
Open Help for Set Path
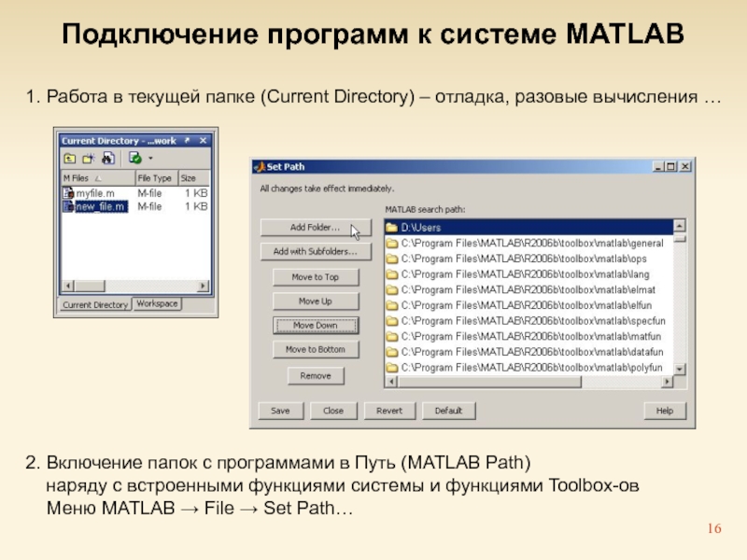click(x=665, y=411)
